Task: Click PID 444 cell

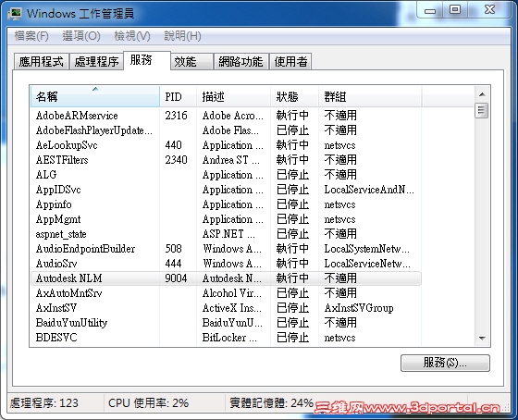Action: click(174, 264)
